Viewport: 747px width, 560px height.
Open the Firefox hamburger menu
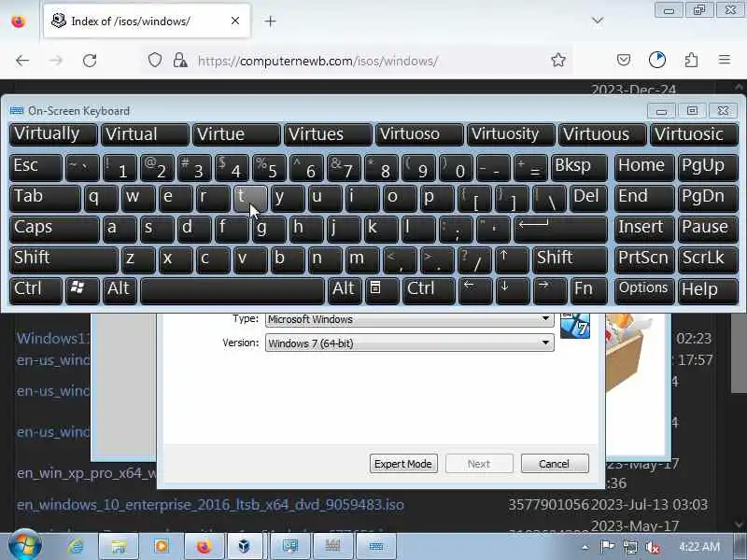pos(725,60)
